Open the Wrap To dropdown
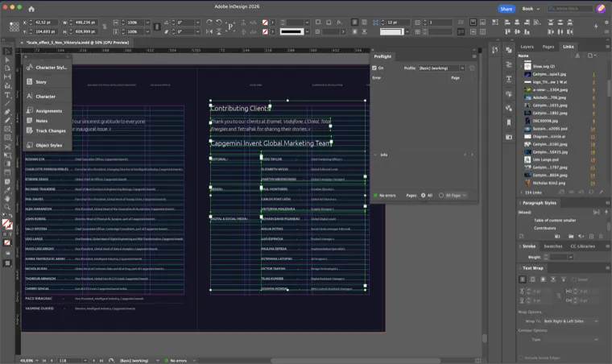 coord(571,321)
